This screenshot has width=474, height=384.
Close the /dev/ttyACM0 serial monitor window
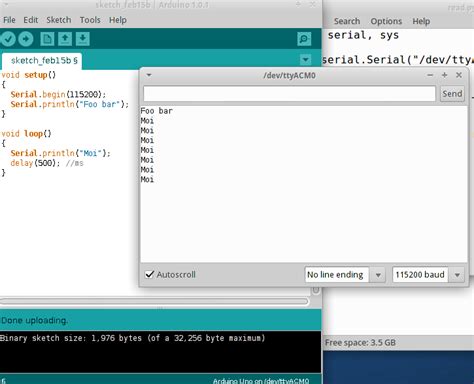coord(459,75)
